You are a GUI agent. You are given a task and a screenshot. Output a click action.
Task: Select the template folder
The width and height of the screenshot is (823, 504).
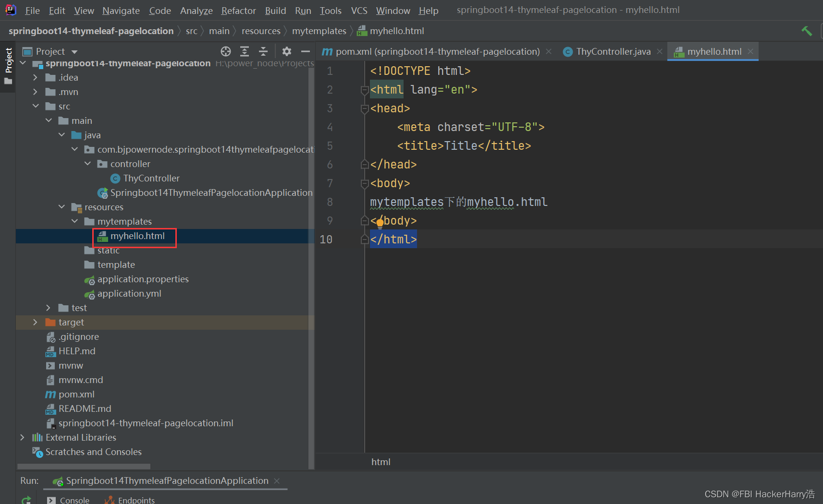(116, 264)
